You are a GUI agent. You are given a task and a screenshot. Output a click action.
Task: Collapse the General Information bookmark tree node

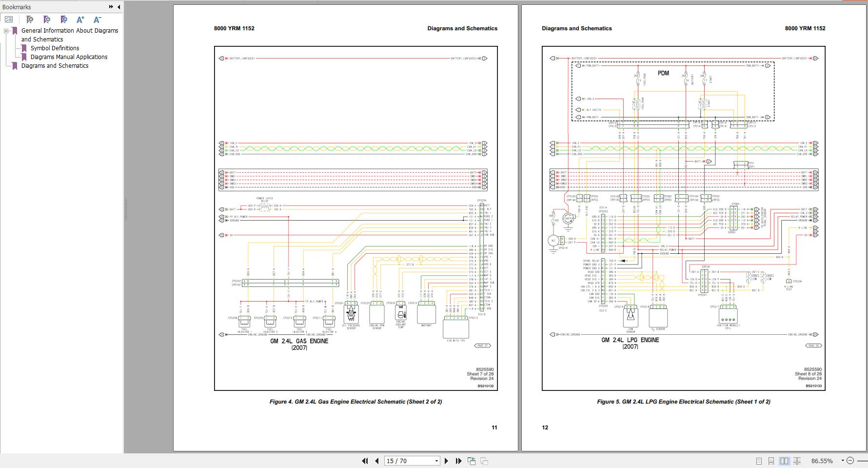coord(6,31)
